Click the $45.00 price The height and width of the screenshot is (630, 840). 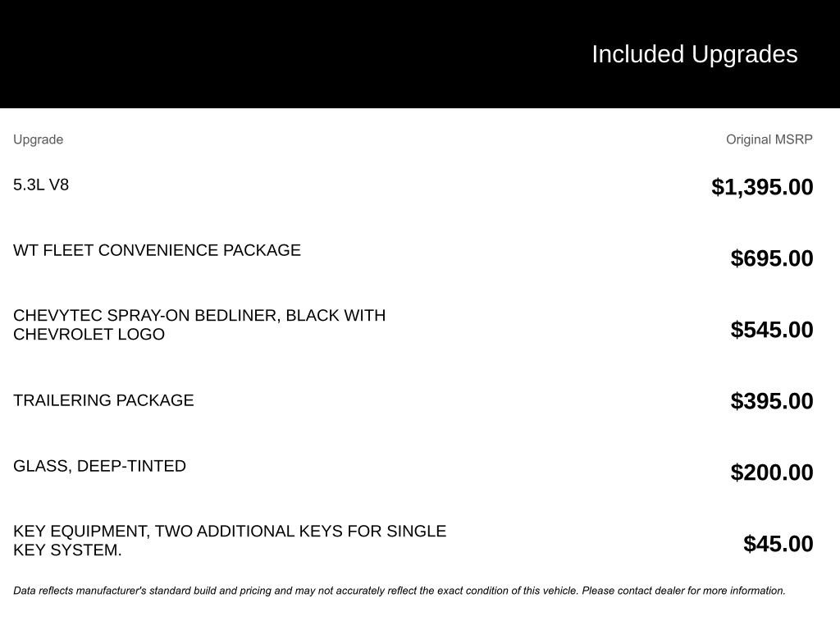coord(778,544)
